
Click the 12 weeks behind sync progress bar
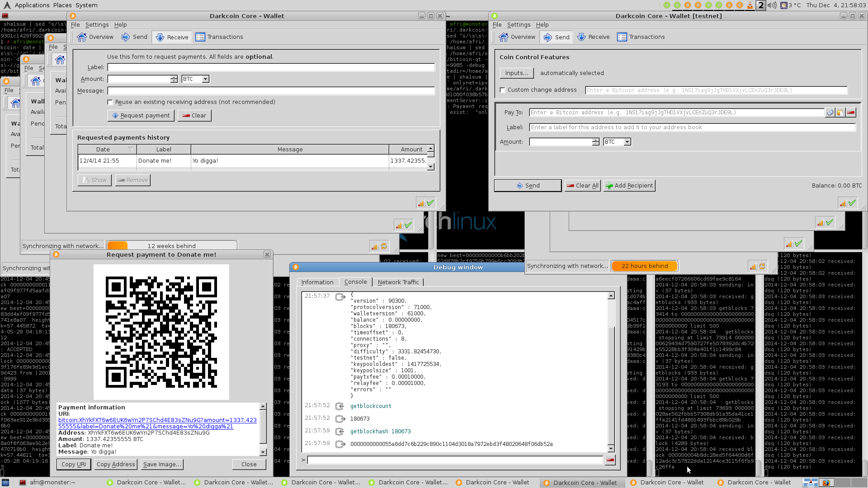[x=172, y=246]
